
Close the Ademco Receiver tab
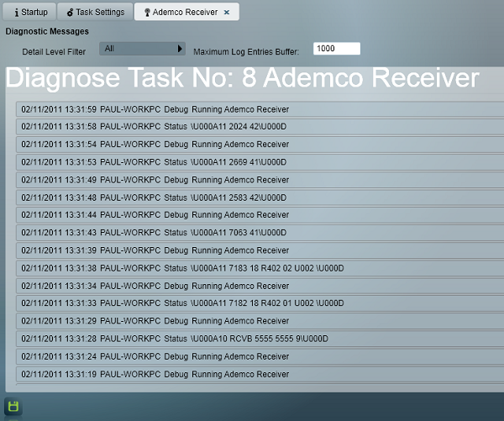click(x=227, y=13)
